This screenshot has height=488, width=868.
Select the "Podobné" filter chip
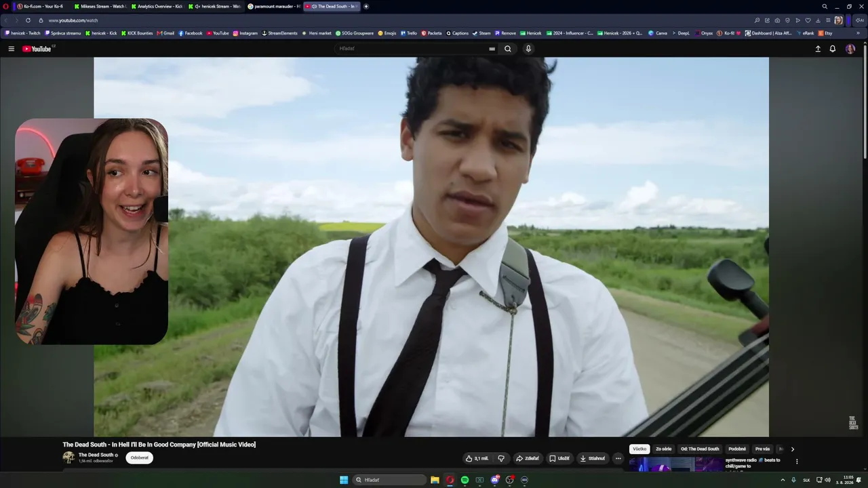[x=737, y=449]
